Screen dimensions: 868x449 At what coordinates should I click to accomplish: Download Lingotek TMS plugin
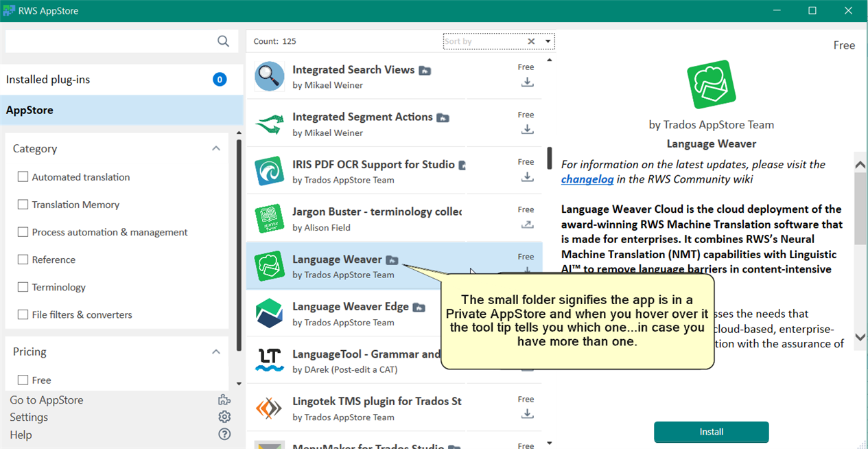pos(527,413)
